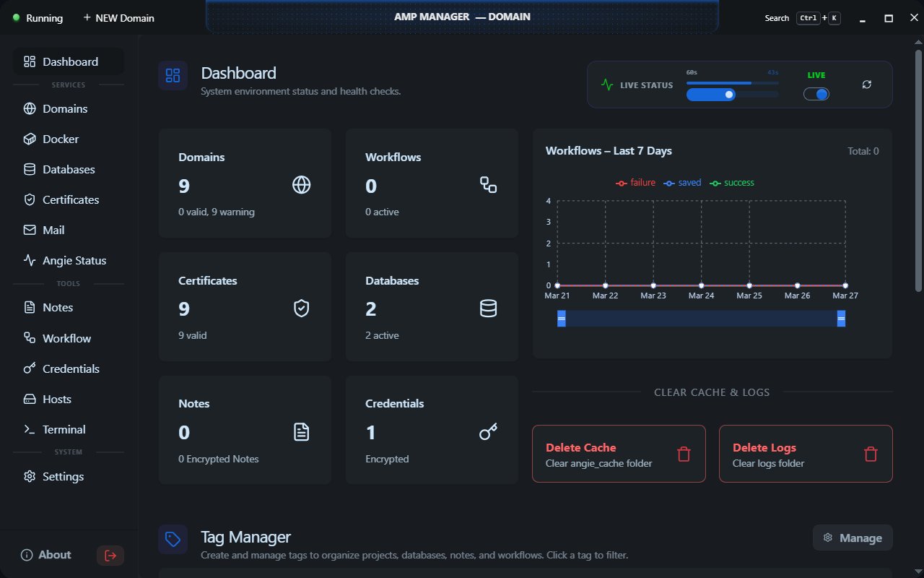Screen dimensions: 924x578
Task: Open the Notes section in the sidebar
Action: click(27, 307)
